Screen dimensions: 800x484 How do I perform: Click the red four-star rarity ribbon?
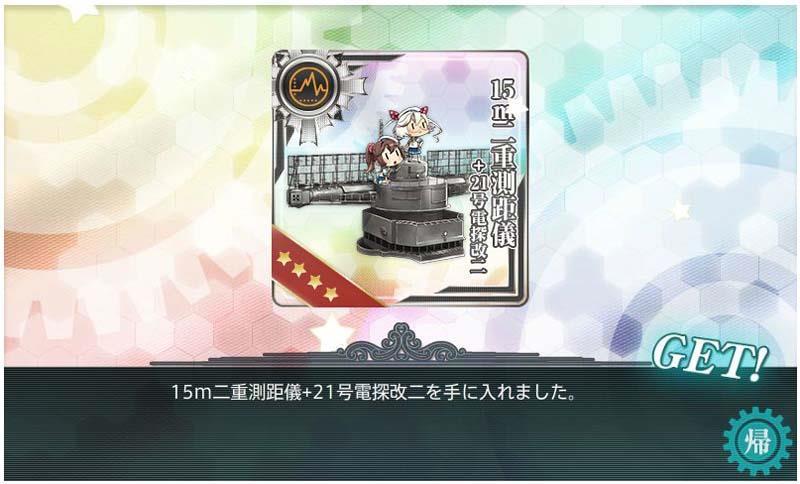click(327, 269)
